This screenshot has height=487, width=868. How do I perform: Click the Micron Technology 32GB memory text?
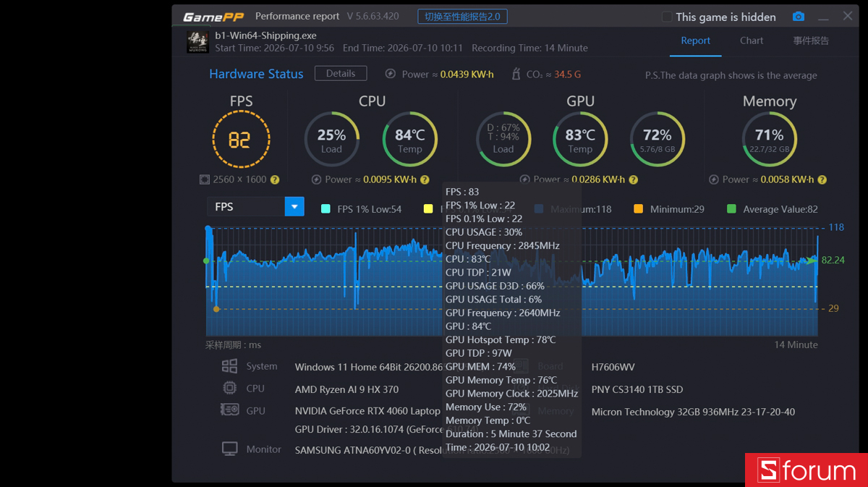tap(693, 412)
